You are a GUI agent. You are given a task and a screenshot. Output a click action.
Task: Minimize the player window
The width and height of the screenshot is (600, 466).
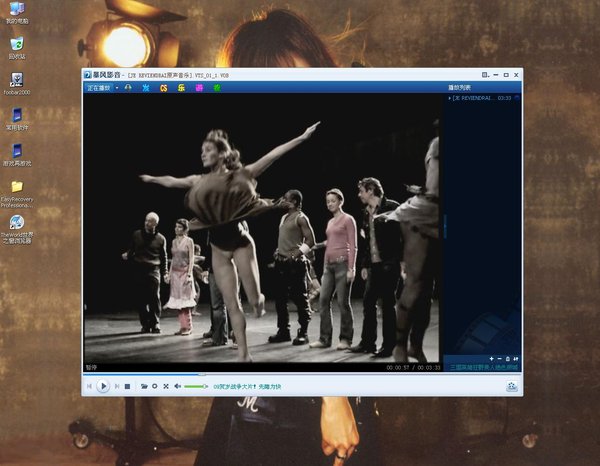click(496, 75)
